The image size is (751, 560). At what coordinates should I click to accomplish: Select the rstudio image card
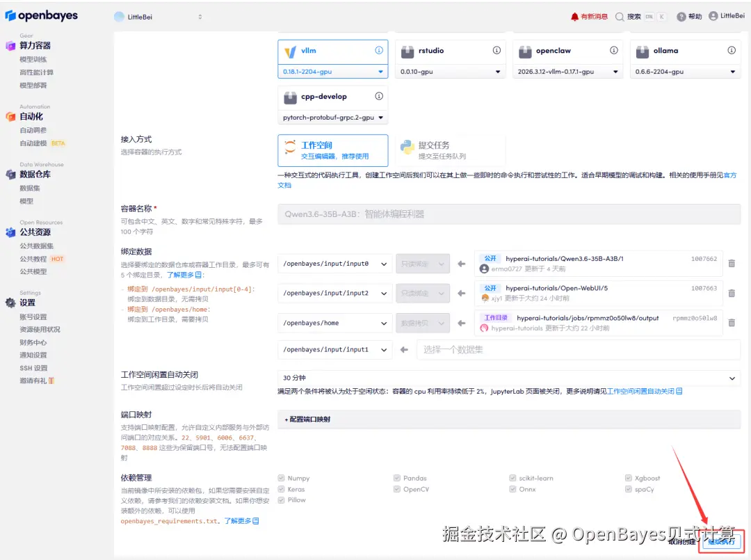(450, 51)
